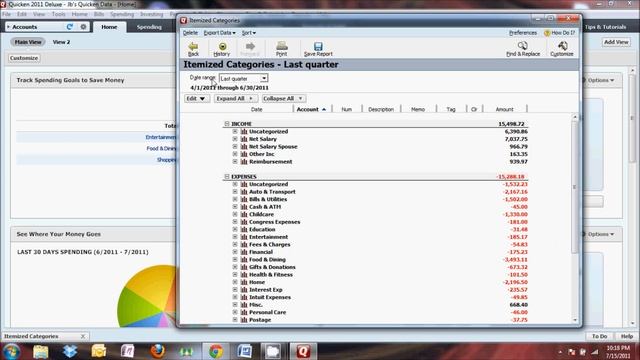Image resolution: width=640 pixels, height=360 pixels.
Task: Click the refresh accounts icon in sidebar
Action: [x=69, y=27]
